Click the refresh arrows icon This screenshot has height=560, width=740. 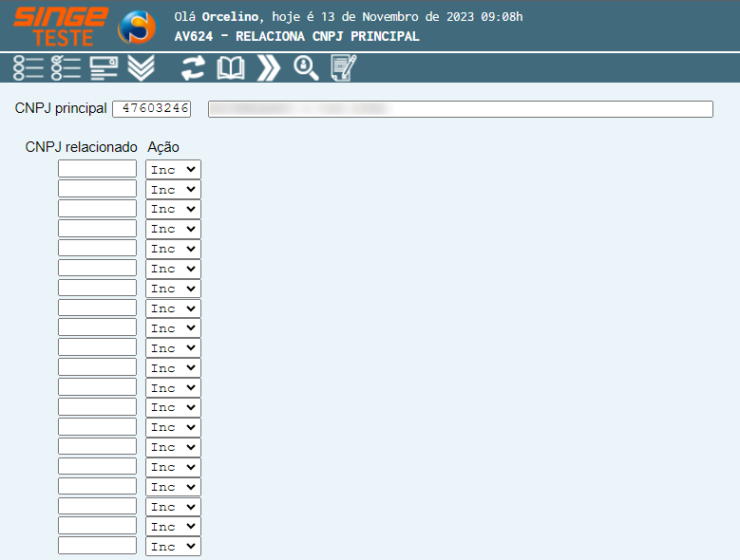point(194,67)
